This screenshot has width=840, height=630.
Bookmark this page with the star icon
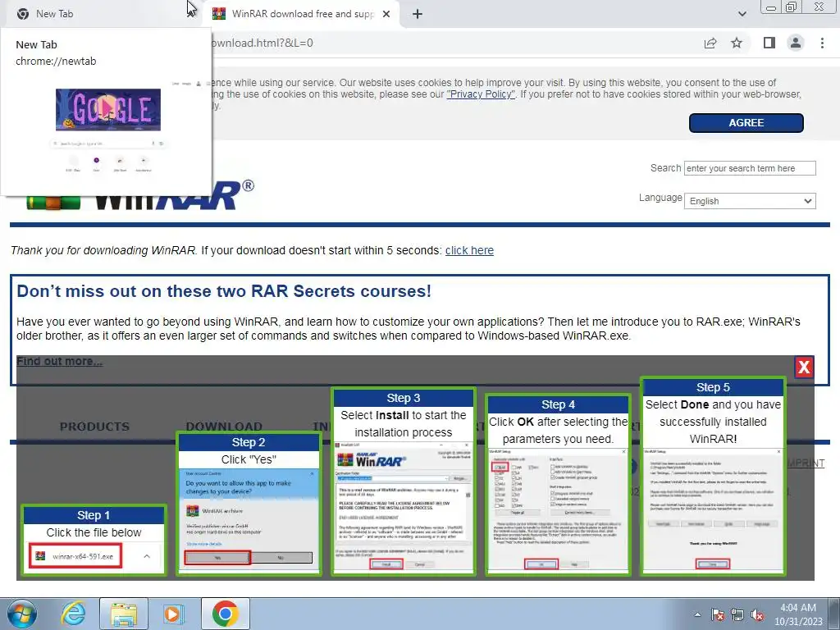click(x=737, y=43)
